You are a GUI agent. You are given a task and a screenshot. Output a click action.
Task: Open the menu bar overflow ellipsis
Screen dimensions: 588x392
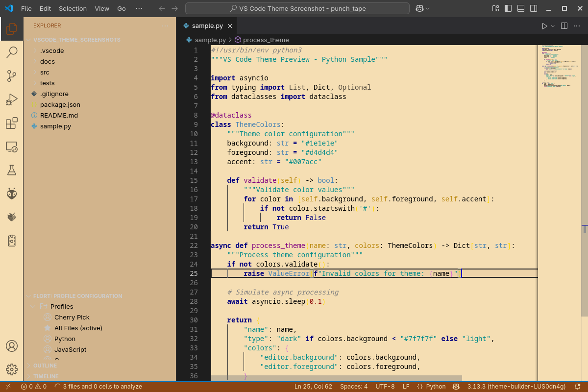(139, 8)
